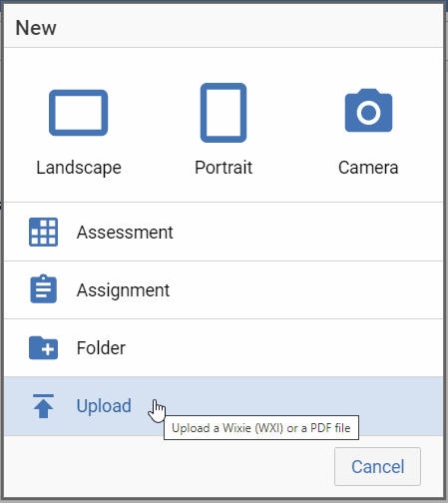Click the Assignment clipboard icon

tap(43, 288)
